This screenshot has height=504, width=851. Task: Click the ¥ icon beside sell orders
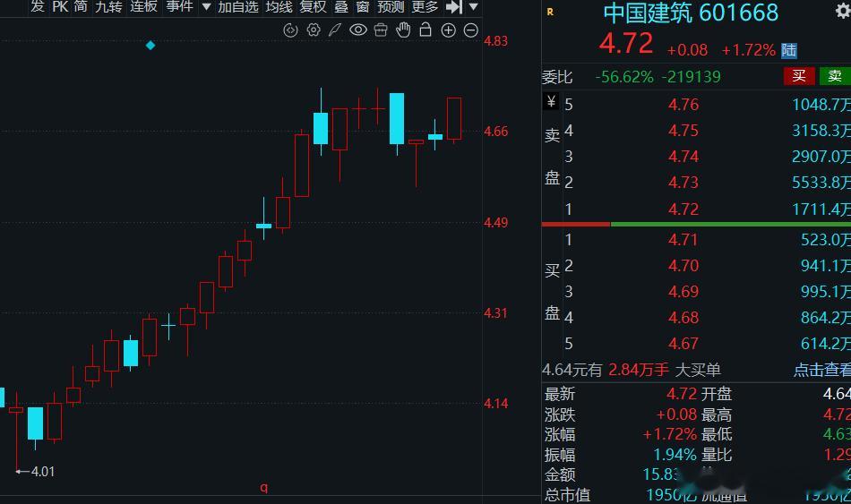(x=551, y=101)
